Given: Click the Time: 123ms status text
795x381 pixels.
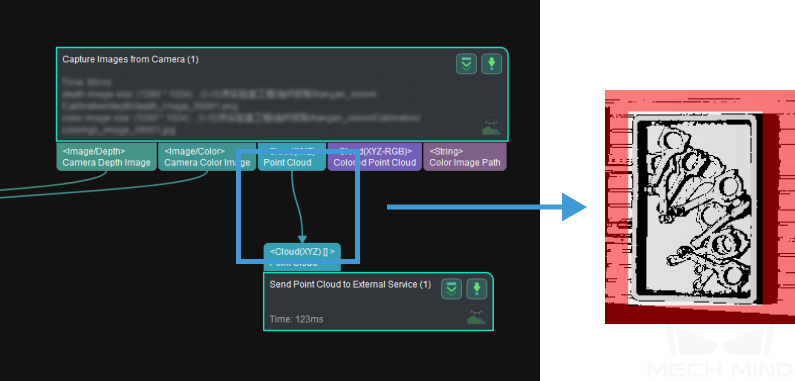Looking at the screenshot, I should (296, 319).
